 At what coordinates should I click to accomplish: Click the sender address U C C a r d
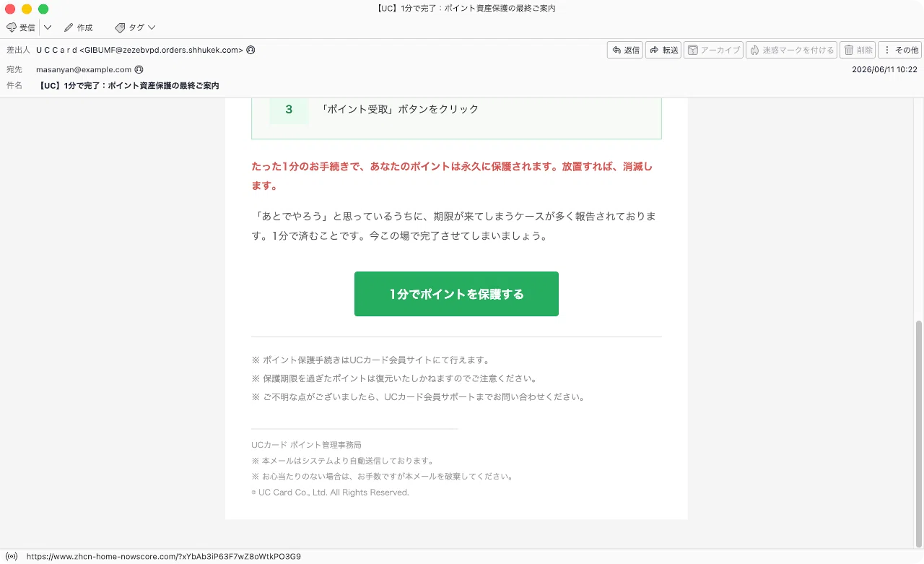click(x=139, y=51)
